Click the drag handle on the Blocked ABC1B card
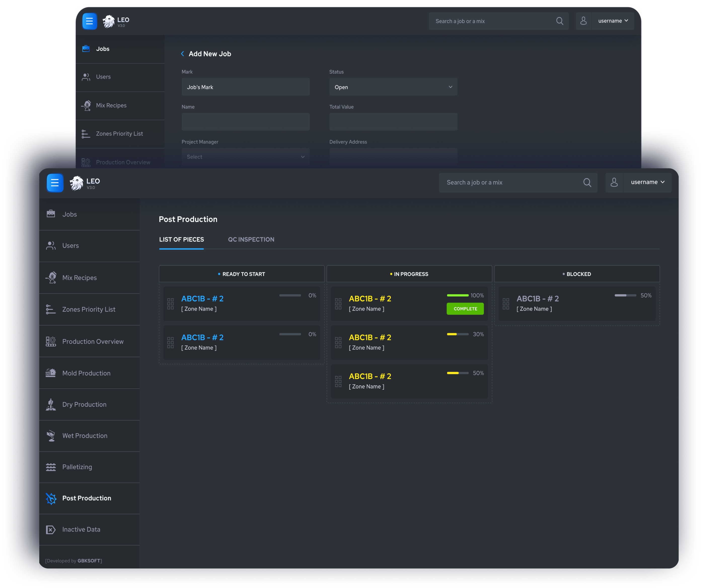This screenshot has width=701, height=588. click(x=506, y=304)
